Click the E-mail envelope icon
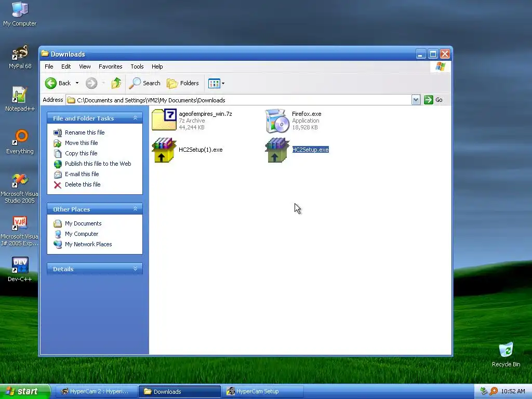This screenshot has height=399, width=532. (x=58, y=175)
